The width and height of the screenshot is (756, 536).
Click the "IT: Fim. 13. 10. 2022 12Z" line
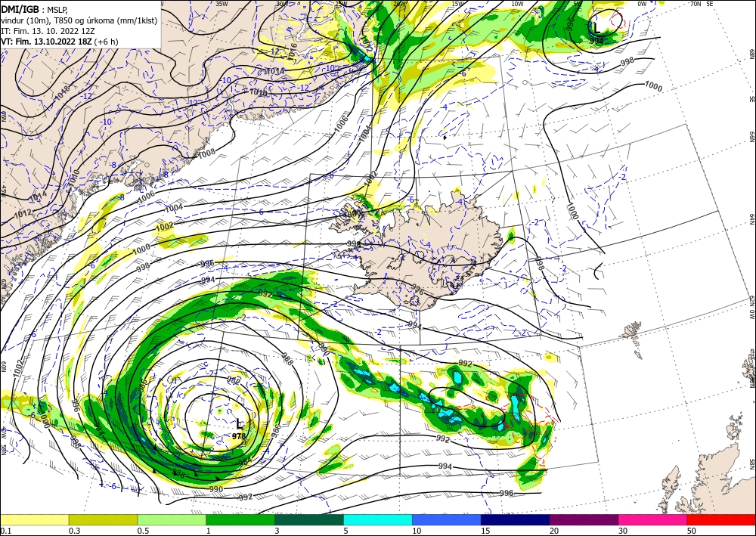(x=47, y=31)
